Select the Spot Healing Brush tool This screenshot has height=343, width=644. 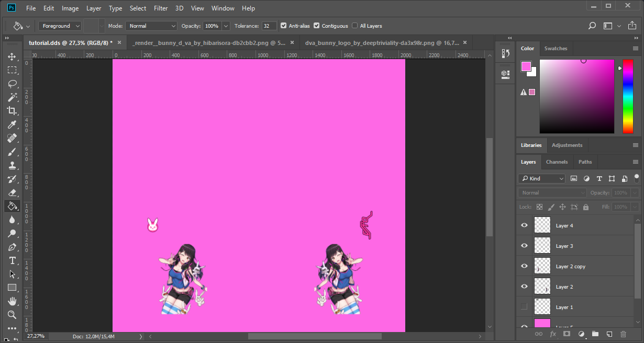(12, 138)
